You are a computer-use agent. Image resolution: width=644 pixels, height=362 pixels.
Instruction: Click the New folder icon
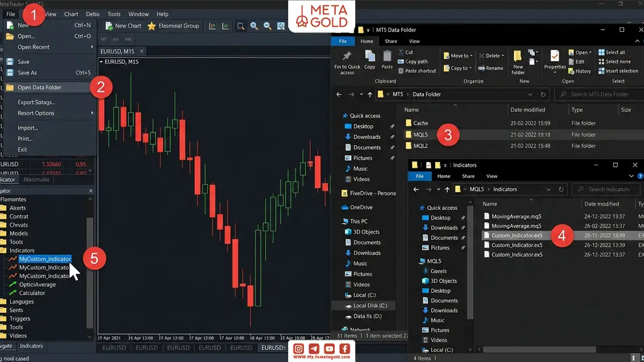(x=518, y=56)
